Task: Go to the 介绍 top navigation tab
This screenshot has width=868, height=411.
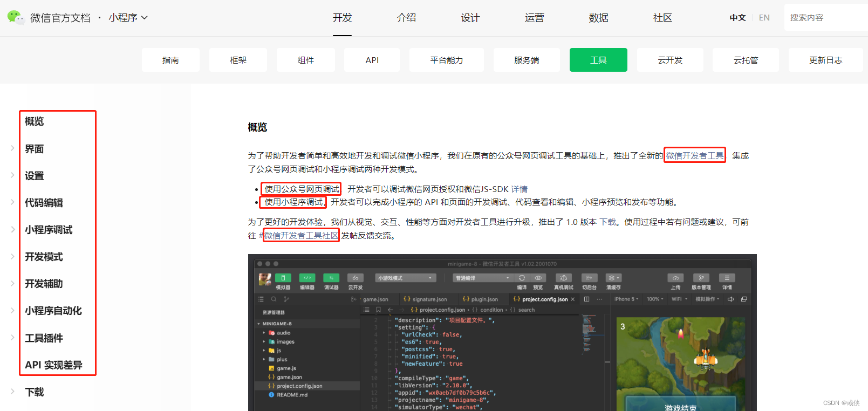Action: click(406, 18)
